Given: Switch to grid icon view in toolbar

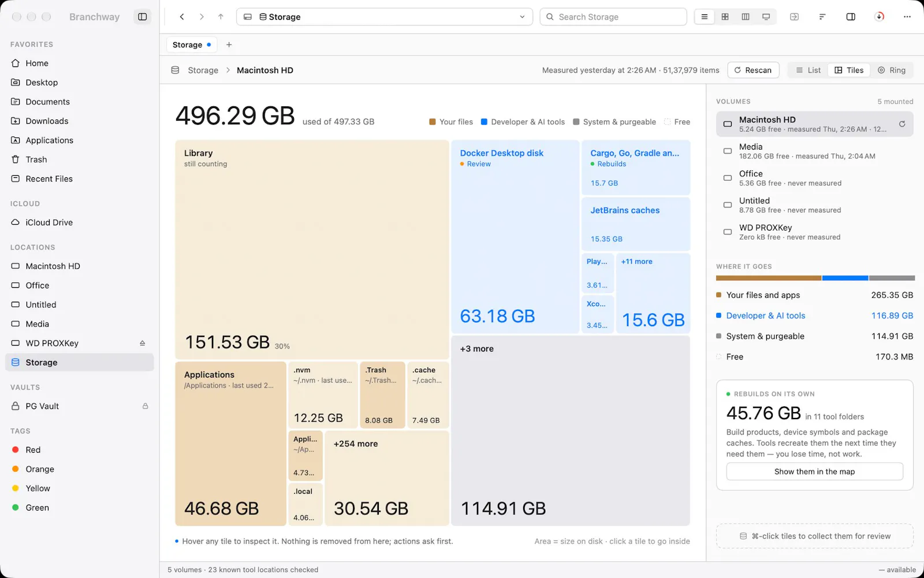Looking at the screenshot, I should pyautogui.click(x=725, y=17).
